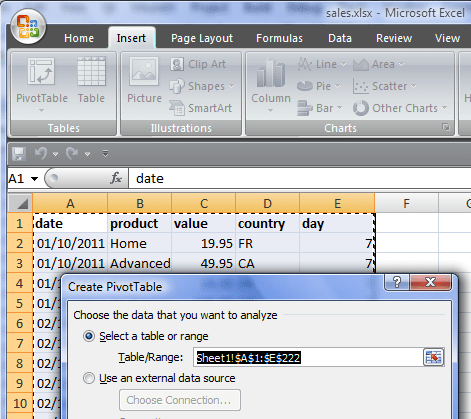Image resolution: width=471 pixels, height=419 pixels.
Task: Select column A header
Action: point(70,203)
